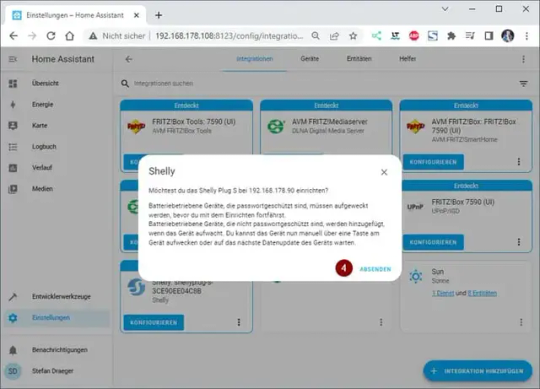Click the zoom magnifier in address bar
540x389 pixels.
[315, 36]
